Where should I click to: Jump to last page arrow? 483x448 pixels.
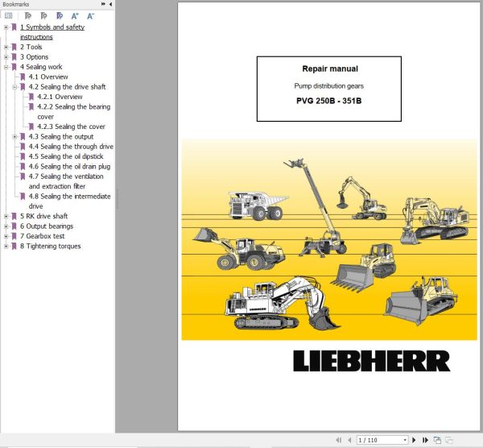pos(425,440)
